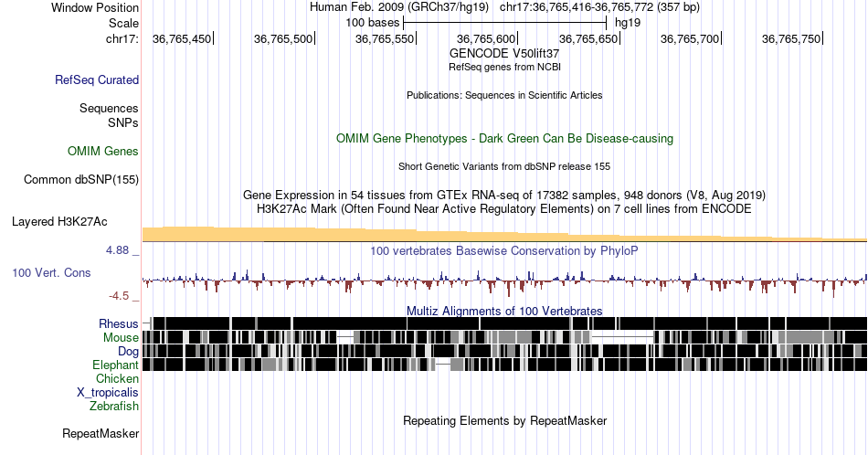Image resolution: width=868 pixels, height=455 pixels.
Task: Click the 100 Vert. Cons track label
Action: (51, 272)
